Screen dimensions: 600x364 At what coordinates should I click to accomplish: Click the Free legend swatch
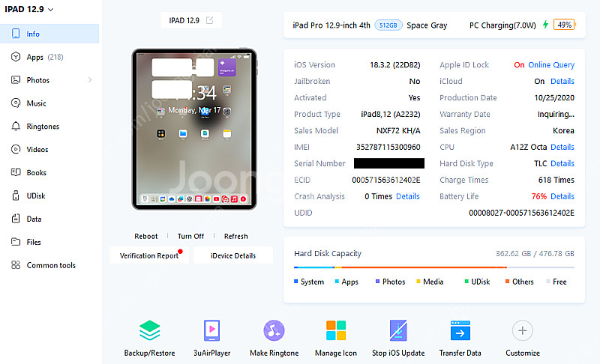coord(548,282)
